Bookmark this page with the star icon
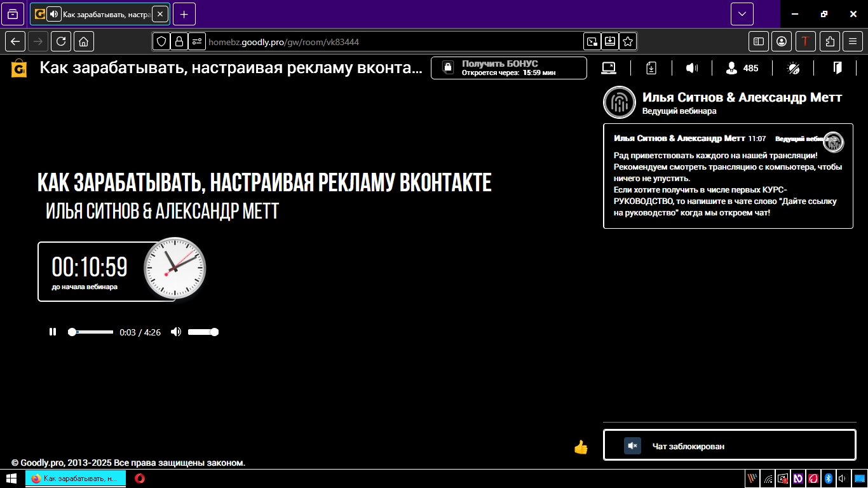868x488 pixels. coord(628,41)
